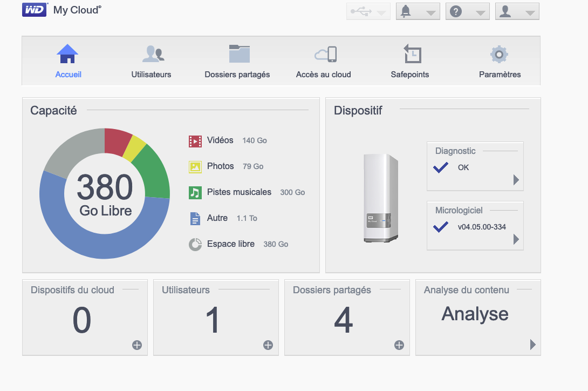The width and height of the screenshot is (588, 391).
Task: Click the Utilisateurs count 1
Action: point(213,320)
